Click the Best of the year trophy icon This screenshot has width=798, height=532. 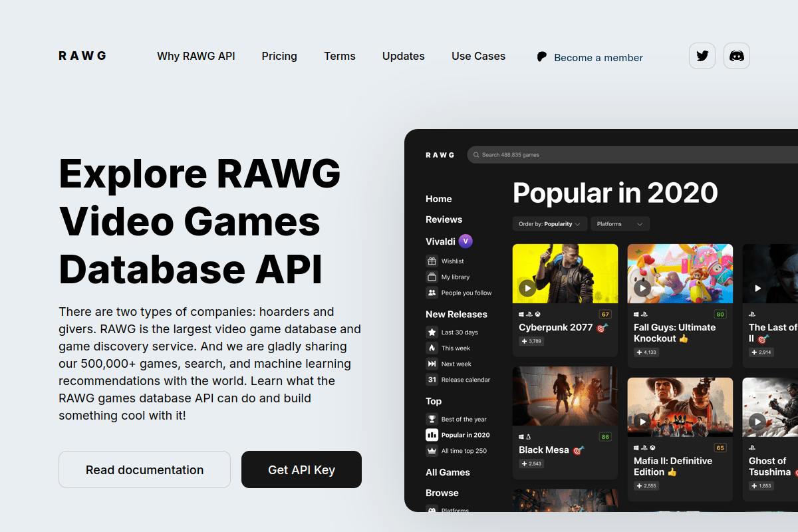point(432,419)
